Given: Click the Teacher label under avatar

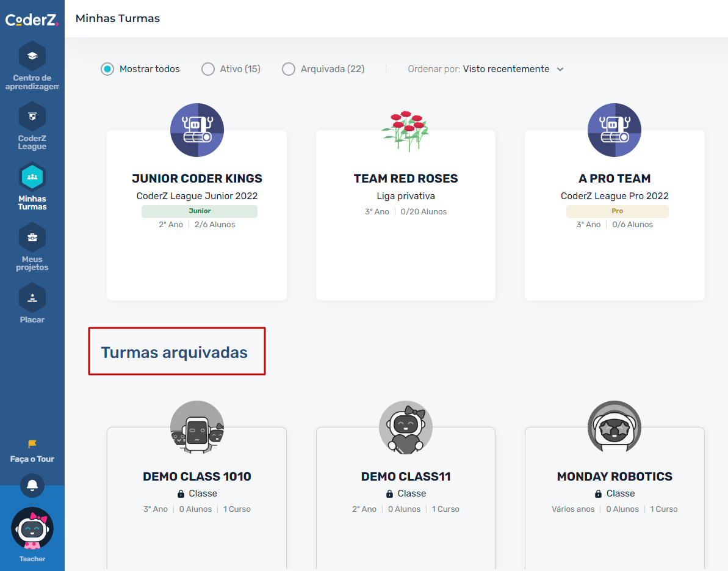Looking at the screenshot, I should (32, 559).
